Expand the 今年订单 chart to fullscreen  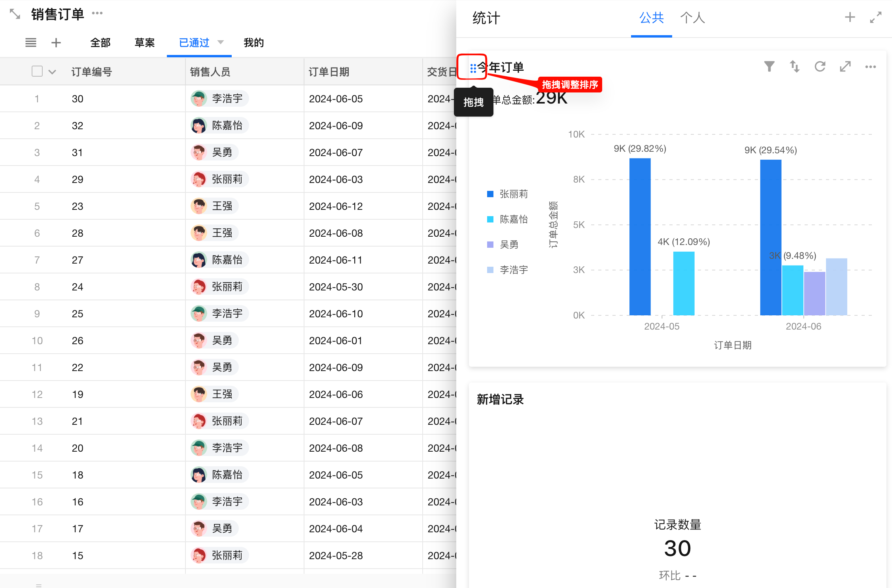(x=845, y=66)
